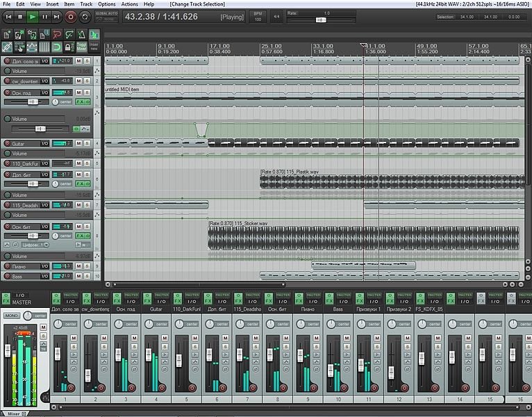532x417 pixels.
Task: Arm the Guitar track for recording
Action: point(8,143)
